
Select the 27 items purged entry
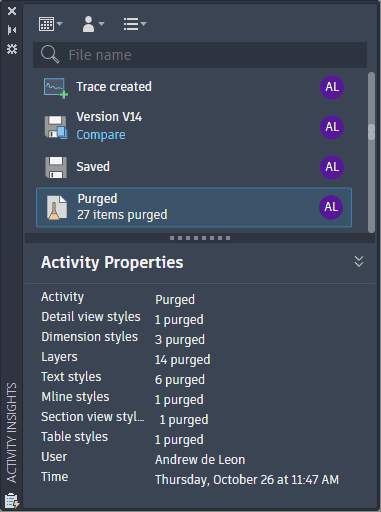[194, 207]
